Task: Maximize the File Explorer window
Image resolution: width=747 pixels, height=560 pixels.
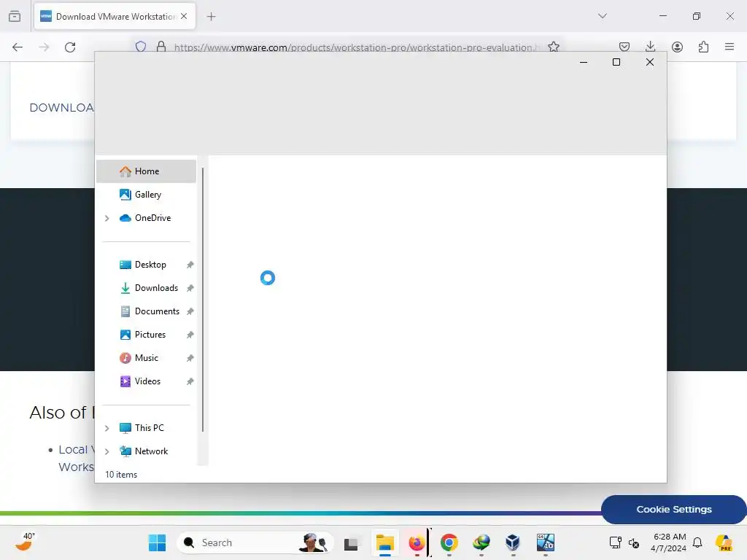Action: pos(616,63)
